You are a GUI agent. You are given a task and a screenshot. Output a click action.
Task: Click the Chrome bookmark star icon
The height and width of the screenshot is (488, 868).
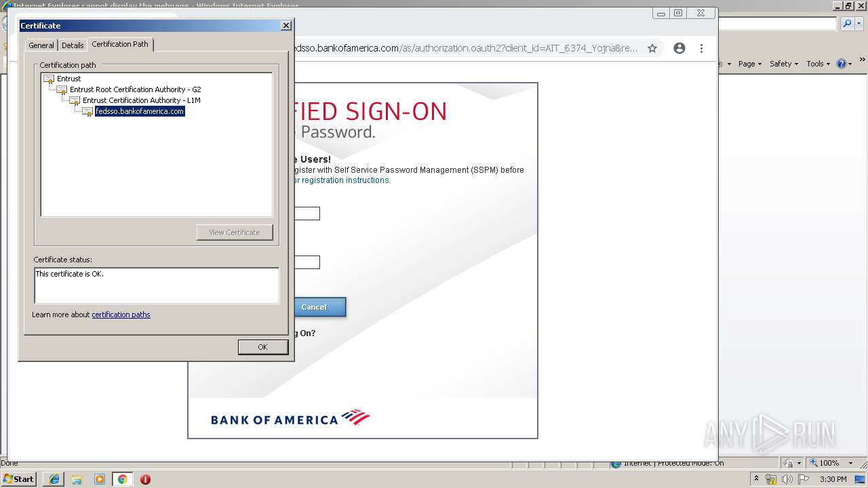coord(652,48)
